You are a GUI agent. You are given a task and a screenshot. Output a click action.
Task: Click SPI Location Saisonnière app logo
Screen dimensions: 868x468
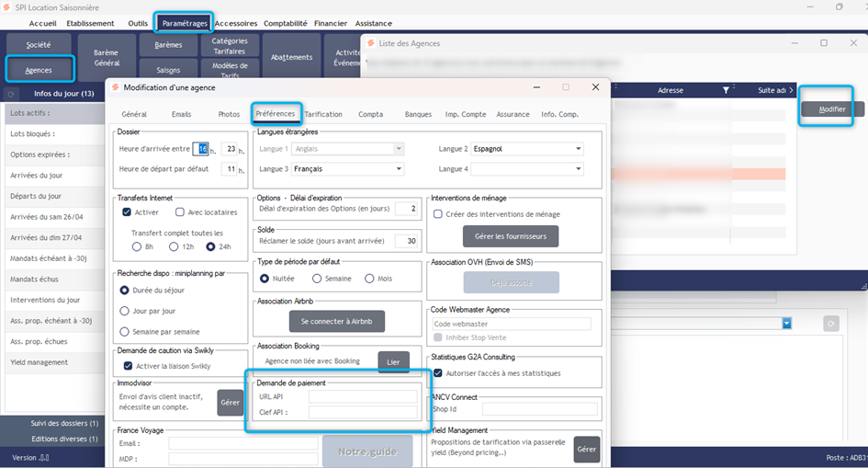(x=8, y=6)
